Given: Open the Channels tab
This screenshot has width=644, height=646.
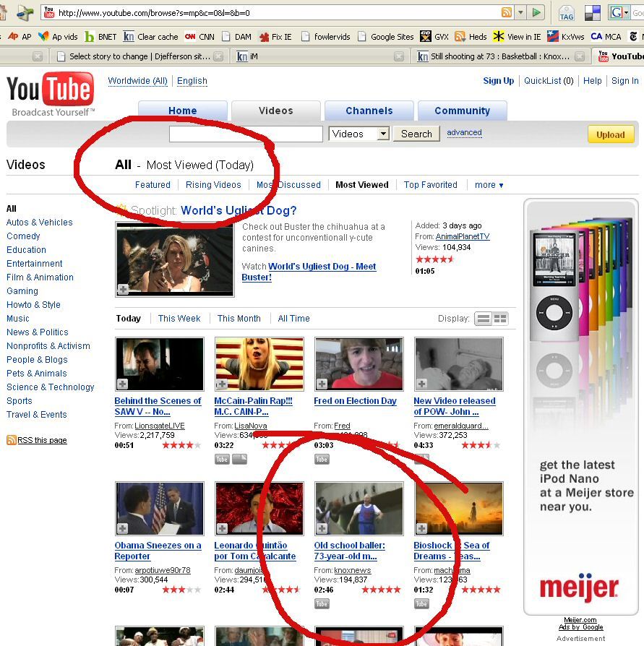Looking at the screenshot, I should pyautogui.click(x=369, y=111).
